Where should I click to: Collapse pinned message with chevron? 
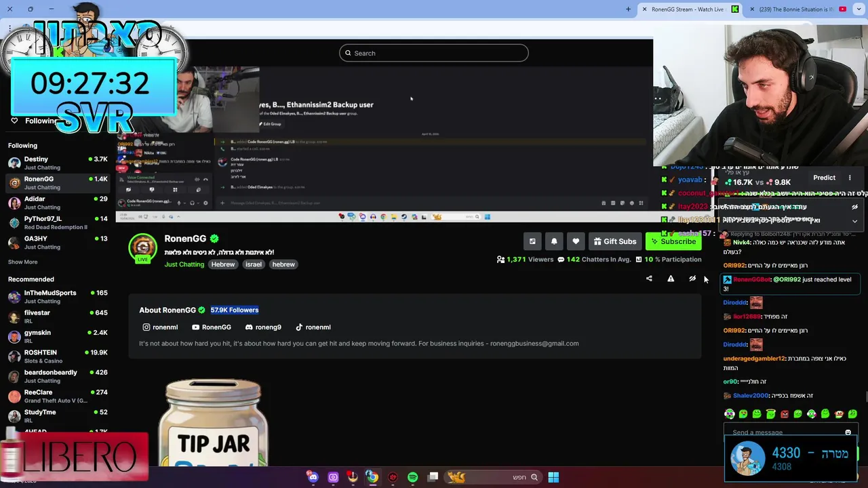[x=854, y=221]
